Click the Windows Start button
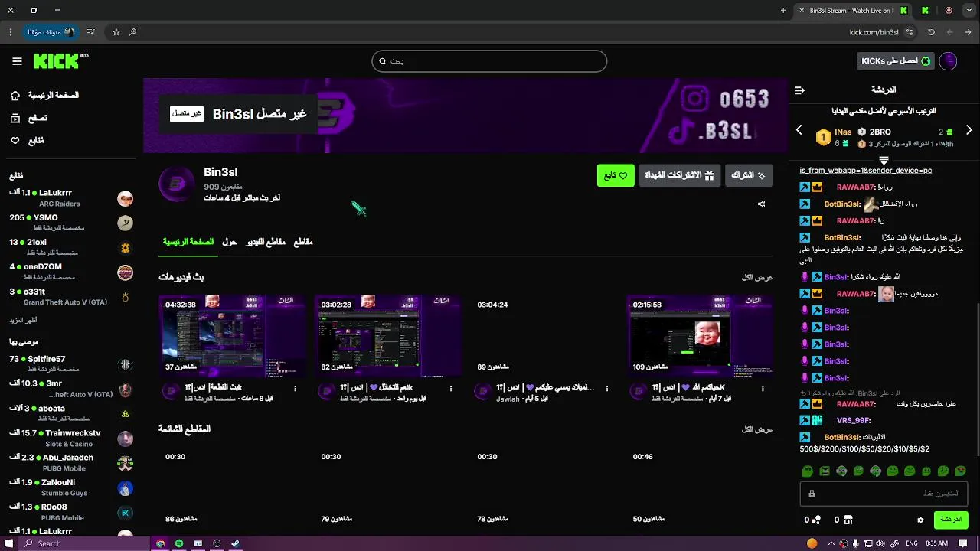This screenshot has height=551, width=980. 9,543
